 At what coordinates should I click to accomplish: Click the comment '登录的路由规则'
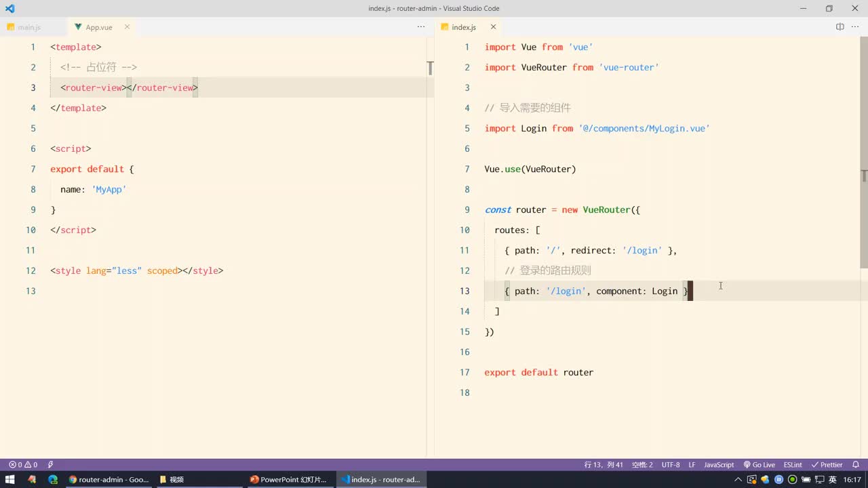pos(555,270)
